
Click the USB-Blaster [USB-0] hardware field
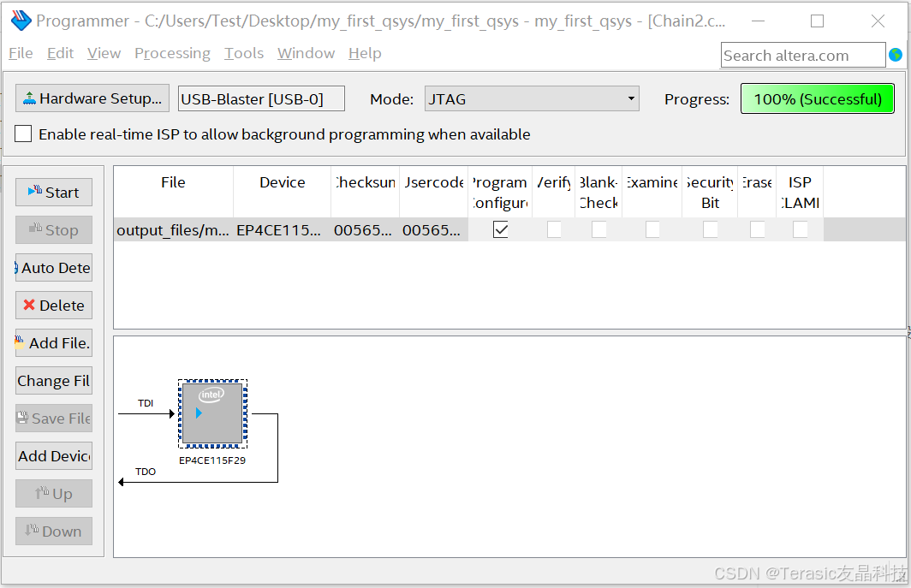tap(261, 98)
